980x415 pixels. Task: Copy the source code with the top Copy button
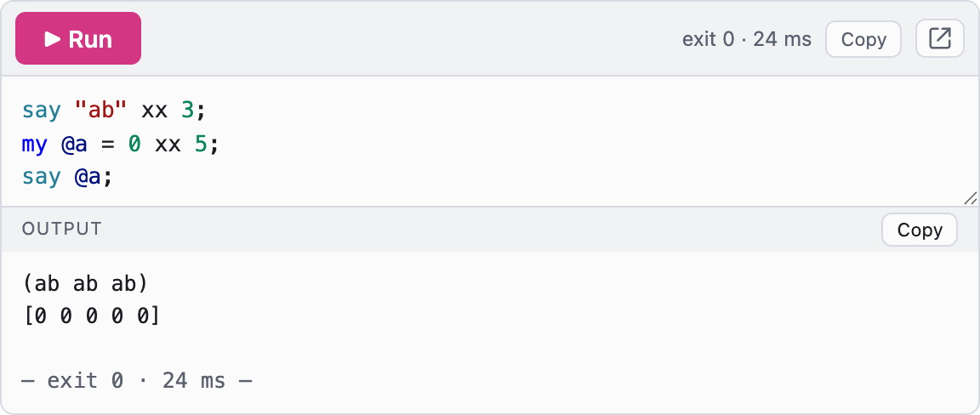click(x=863, y=39)
